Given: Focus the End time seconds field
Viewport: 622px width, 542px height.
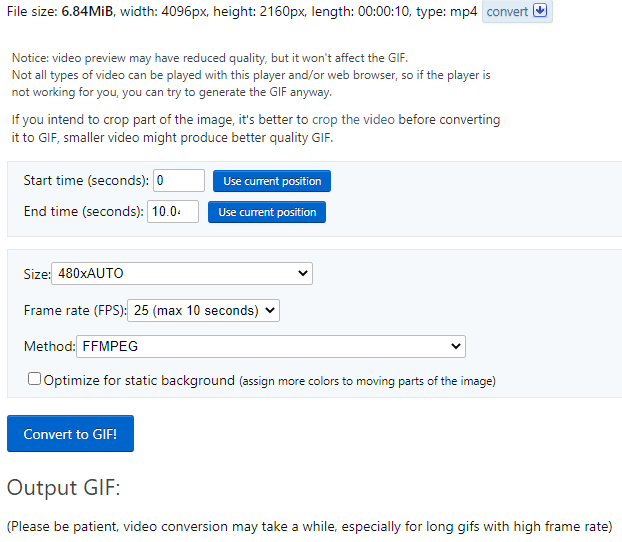Looking at the screenshot, I should click(173, 211).
